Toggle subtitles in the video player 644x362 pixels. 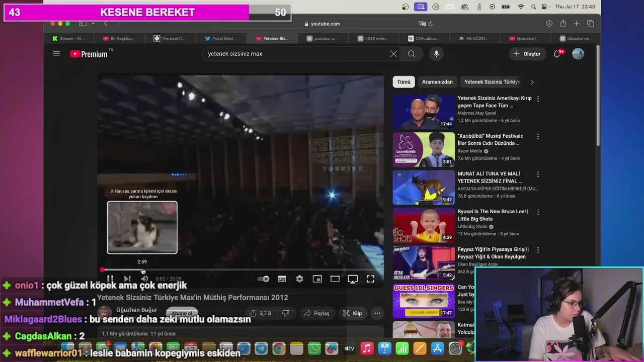(x=282, y=279)
